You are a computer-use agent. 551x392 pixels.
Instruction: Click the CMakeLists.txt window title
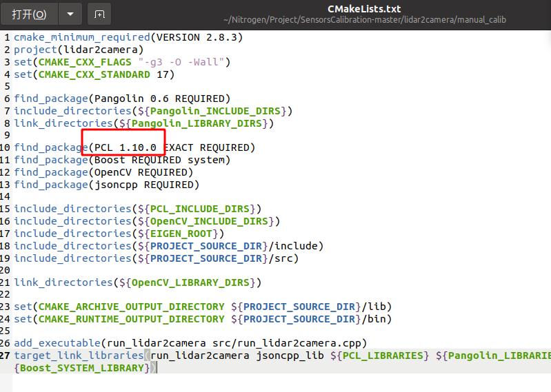(x=364, y=9)
